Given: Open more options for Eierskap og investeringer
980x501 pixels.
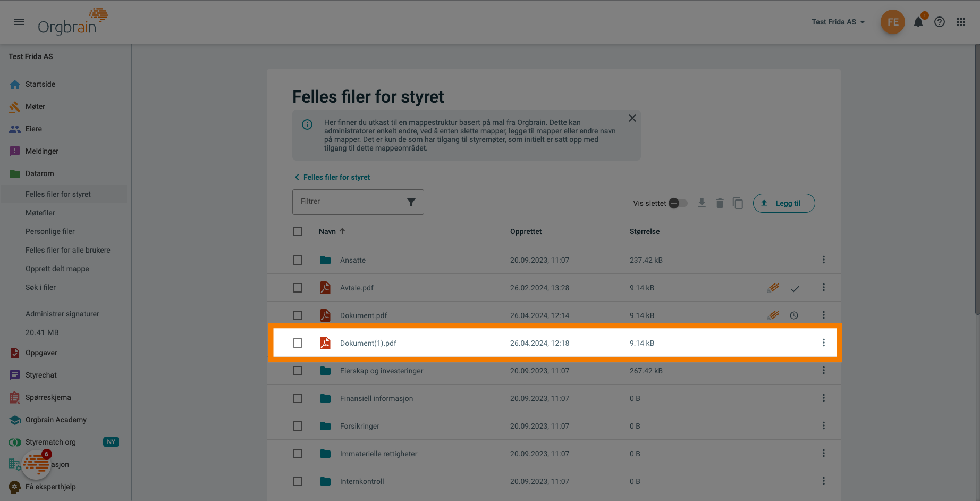Looking at the screenshot, I should (824, 370).
